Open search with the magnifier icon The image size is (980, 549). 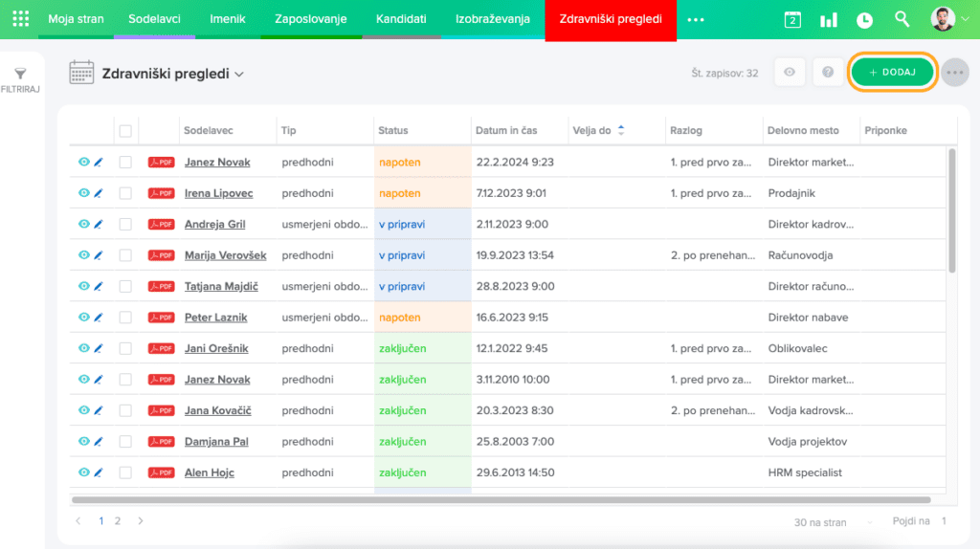point(902,19)
